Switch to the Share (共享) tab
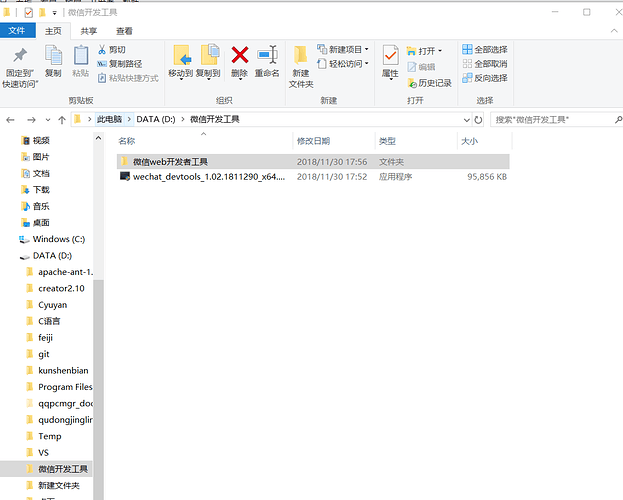The image size is (623, 500). (x=89, y=31)
